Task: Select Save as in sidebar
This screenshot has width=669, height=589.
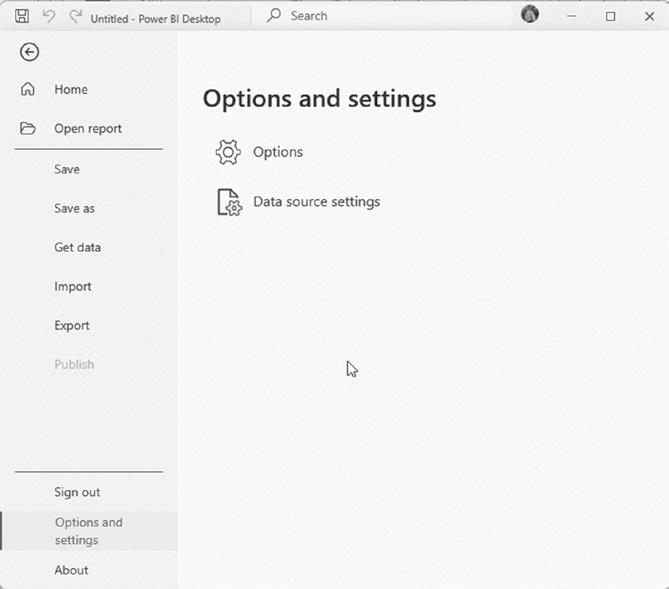Action: [75, 208]
